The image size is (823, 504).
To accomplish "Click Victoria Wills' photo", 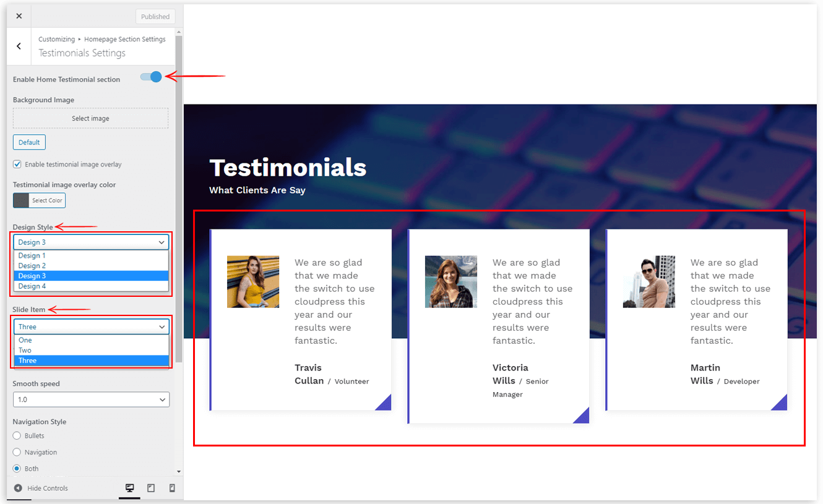I will pyautogui.click(x=451, y=282).
